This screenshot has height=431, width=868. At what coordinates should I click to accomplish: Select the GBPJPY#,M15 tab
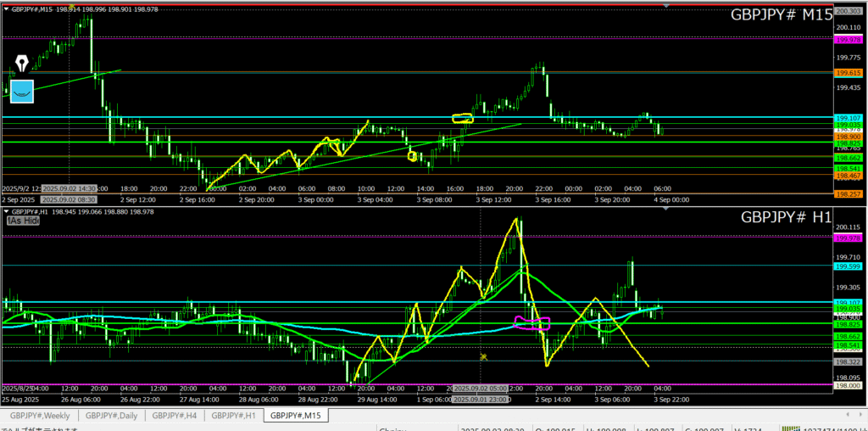(x=296, y=414)
